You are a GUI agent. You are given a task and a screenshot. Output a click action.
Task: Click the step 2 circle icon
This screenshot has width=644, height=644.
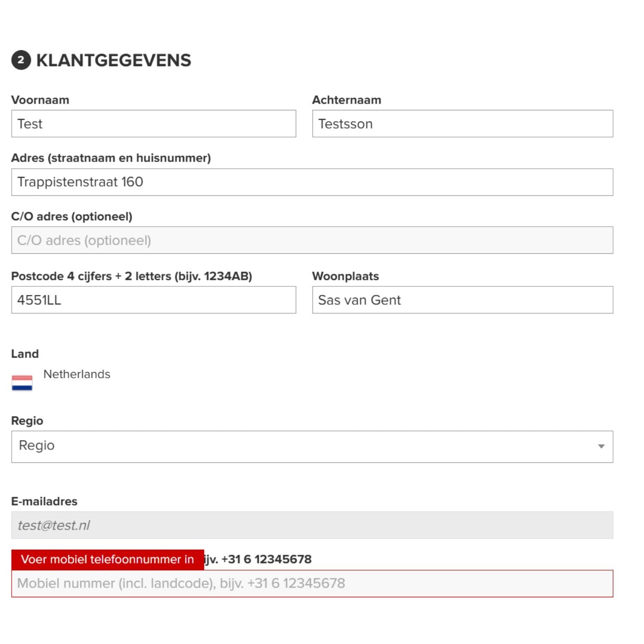(21, 60)
